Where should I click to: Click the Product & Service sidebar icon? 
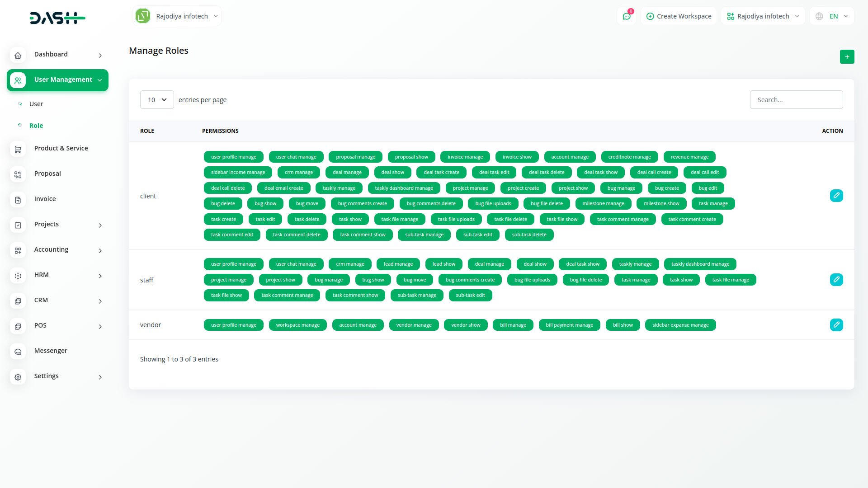click(18, 149)
